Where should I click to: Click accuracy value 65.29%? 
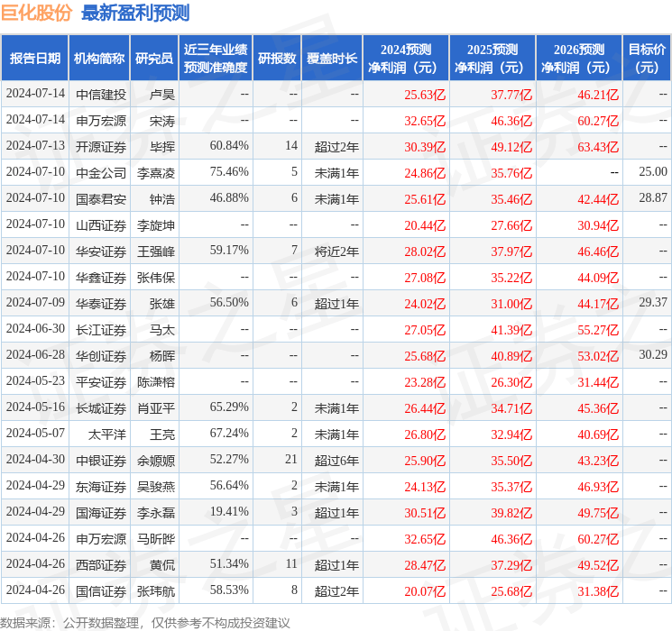tap(229, 407)
